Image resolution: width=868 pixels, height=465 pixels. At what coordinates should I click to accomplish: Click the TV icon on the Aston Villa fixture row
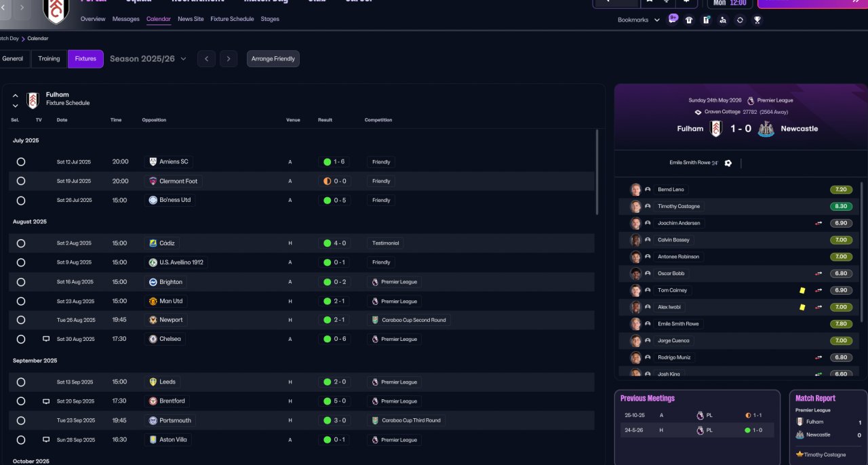46,440
